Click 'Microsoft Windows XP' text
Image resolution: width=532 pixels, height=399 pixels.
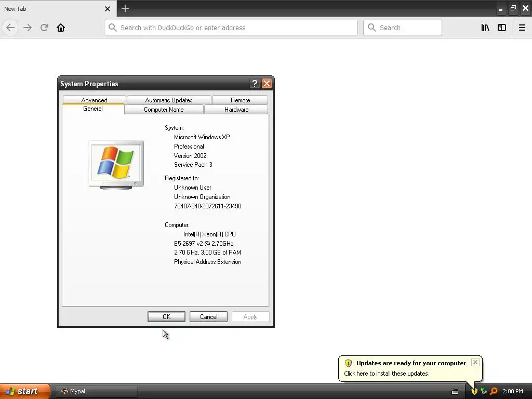pos(202,137)
